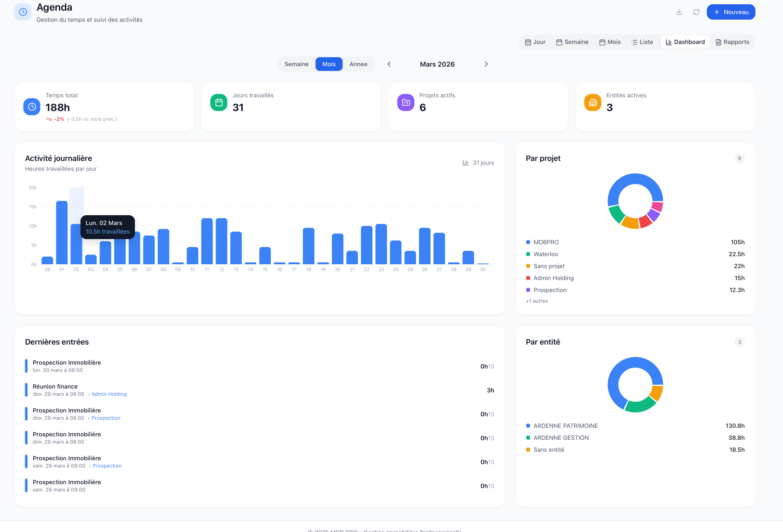Click the -2% change indicator
This screenshot has width=783, height=532.
(59, 119)
